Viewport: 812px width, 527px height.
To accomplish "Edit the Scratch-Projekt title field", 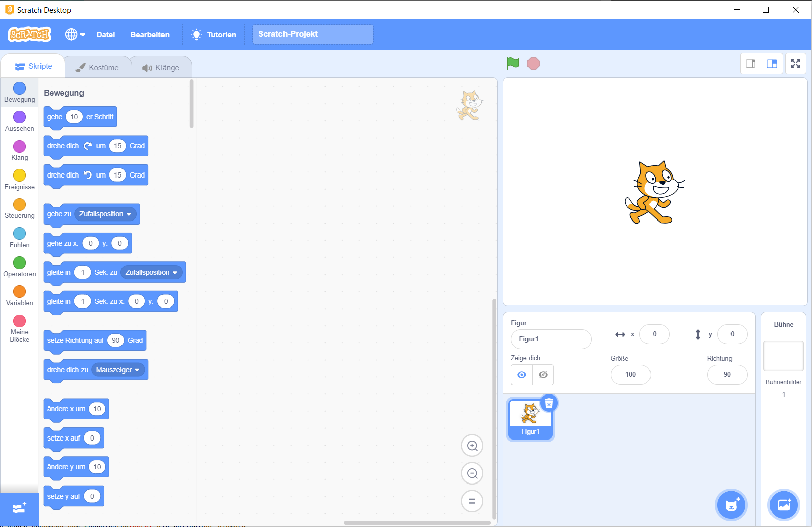I will pos(313,34).
